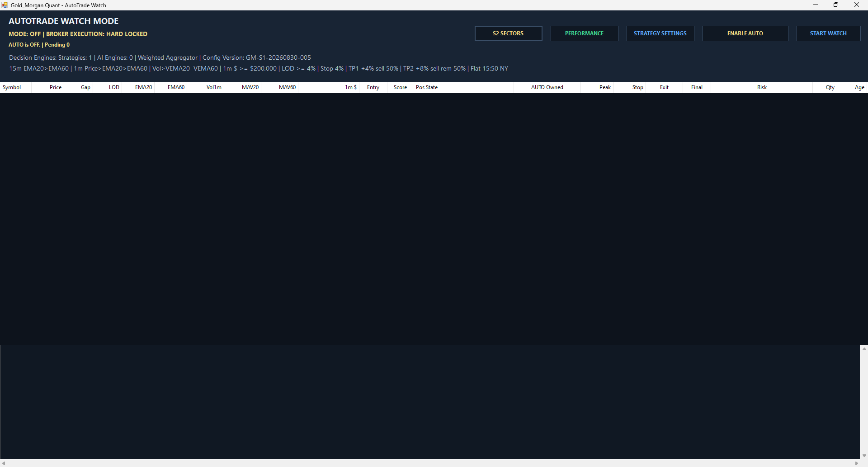Click the LOD column header
This screenshot has width=868, height=467.
108,87
